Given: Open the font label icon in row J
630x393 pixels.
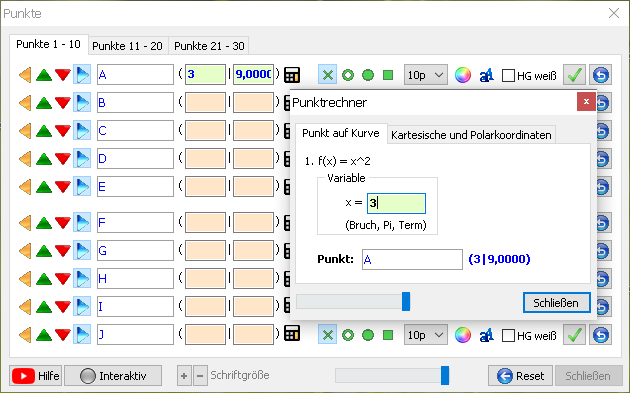Looking at the screenshot, I should (486, 335).
